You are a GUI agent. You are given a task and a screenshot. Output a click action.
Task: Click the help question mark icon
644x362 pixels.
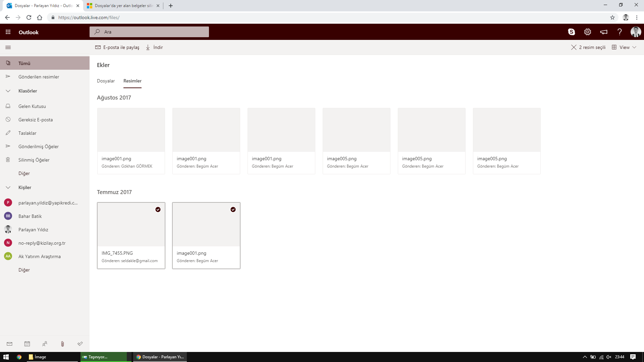pyautogui.click(x=620, y=32)
